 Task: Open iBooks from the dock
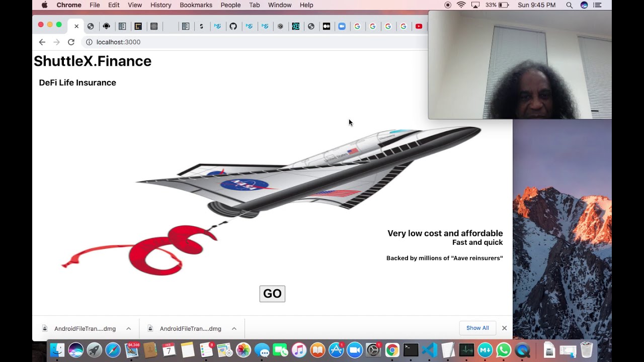pyautogui.click(x=317, y=350)
